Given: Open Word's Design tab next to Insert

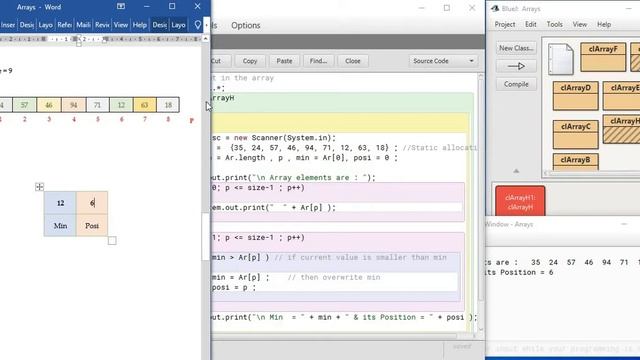Looking at the screenshot, I should (x=27, y=25).
